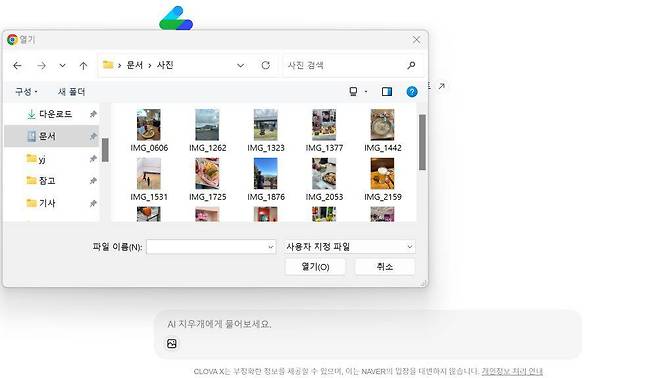
Task: Click the image attach icon in prompt box
Action: [172, 344]
